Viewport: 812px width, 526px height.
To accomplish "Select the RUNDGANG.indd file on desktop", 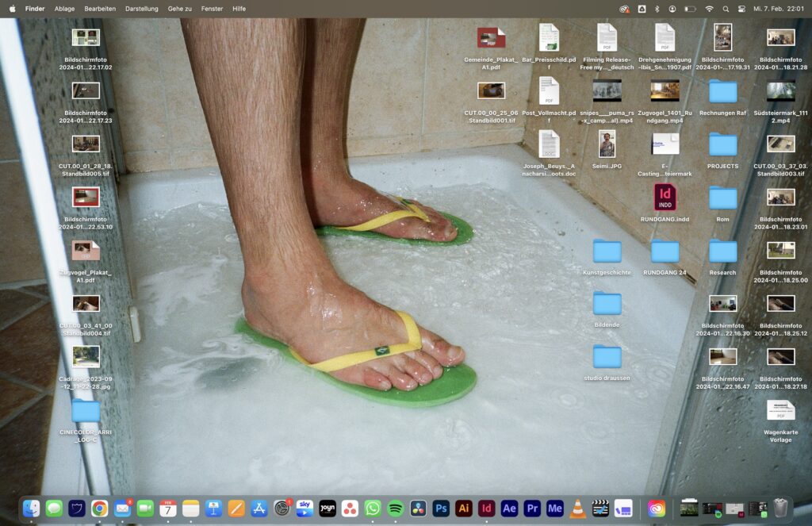I will point(665,198).
